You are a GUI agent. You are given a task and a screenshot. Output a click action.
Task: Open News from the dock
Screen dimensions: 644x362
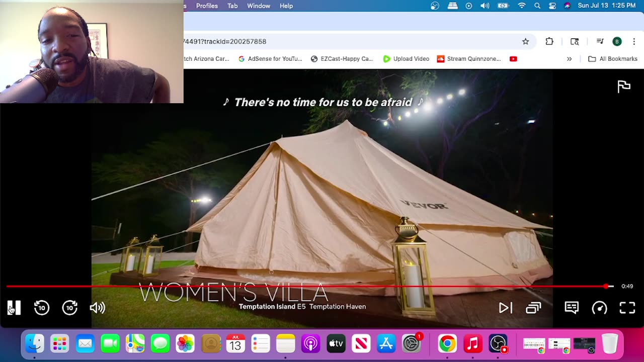pos(361,344)
